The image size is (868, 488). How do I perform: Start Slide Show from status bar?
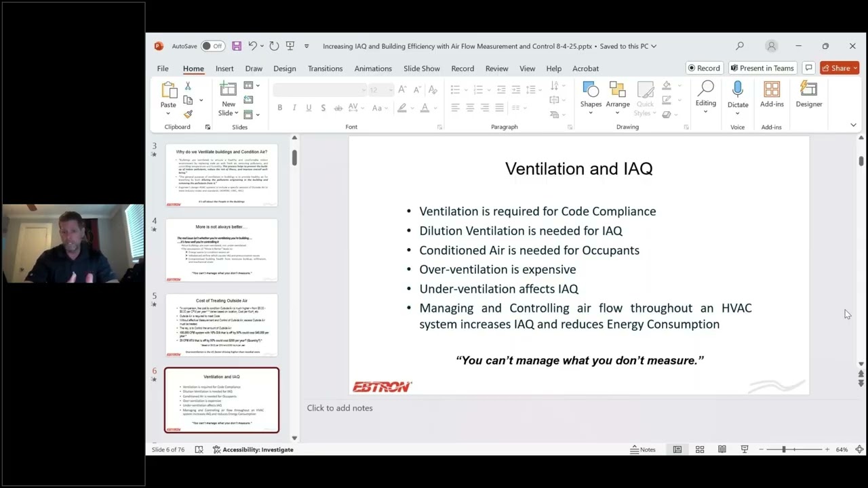[745, 449]
